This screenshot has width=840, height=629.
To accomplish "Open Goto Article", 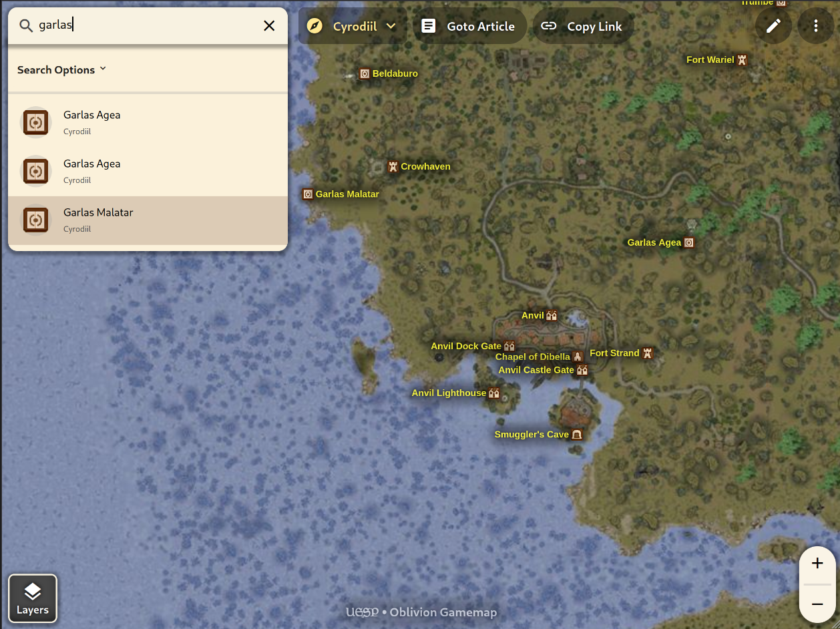I will coord(469,26).
